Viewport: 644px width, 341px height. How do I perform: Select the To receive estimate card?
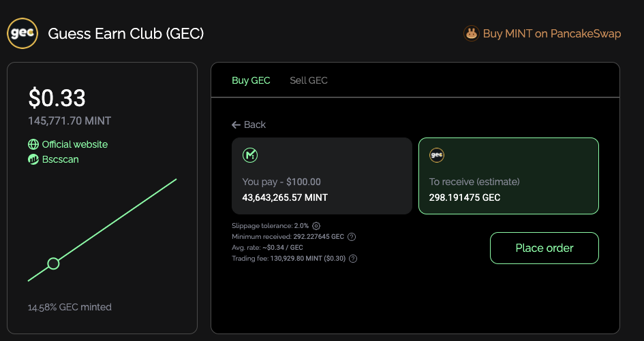(x=508, y=176)
